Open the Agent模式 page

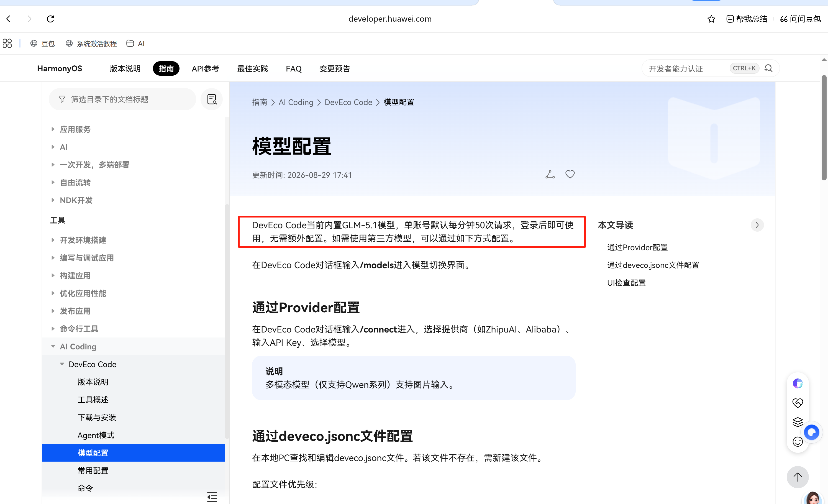click(96, 435)
